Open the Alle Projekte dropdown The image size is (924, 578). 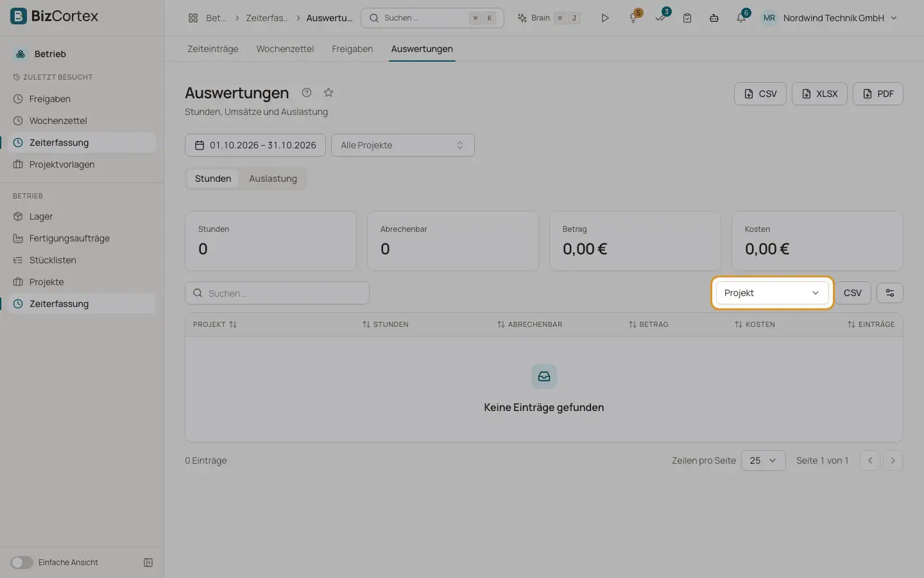(x=403, y=145)
